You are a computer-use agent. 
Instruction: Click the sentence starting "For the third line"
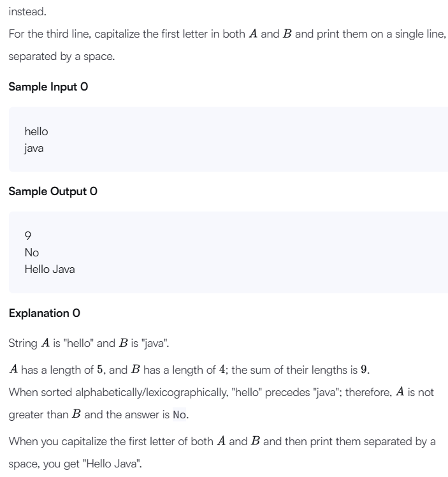(x=228, y=34)
